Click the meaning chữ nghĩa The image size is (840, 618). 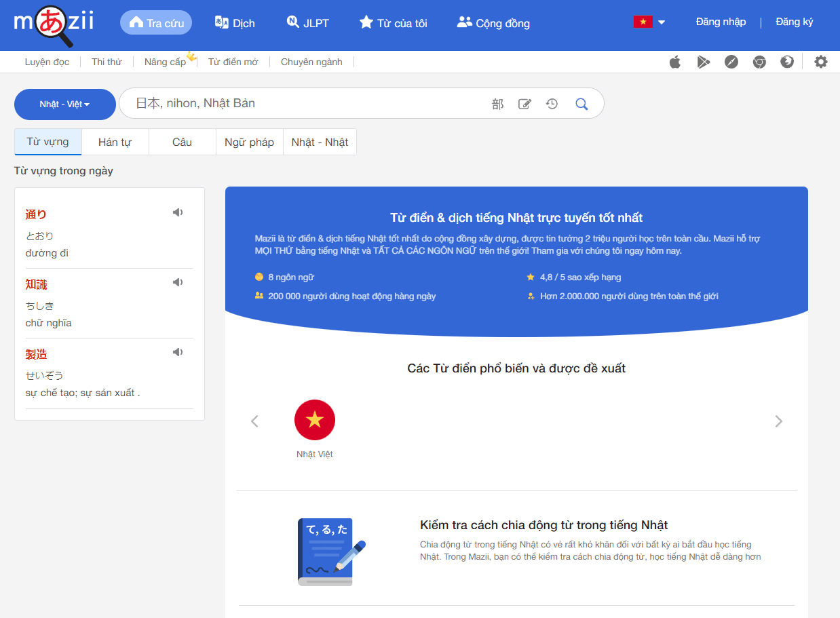(x=48, y=323)
